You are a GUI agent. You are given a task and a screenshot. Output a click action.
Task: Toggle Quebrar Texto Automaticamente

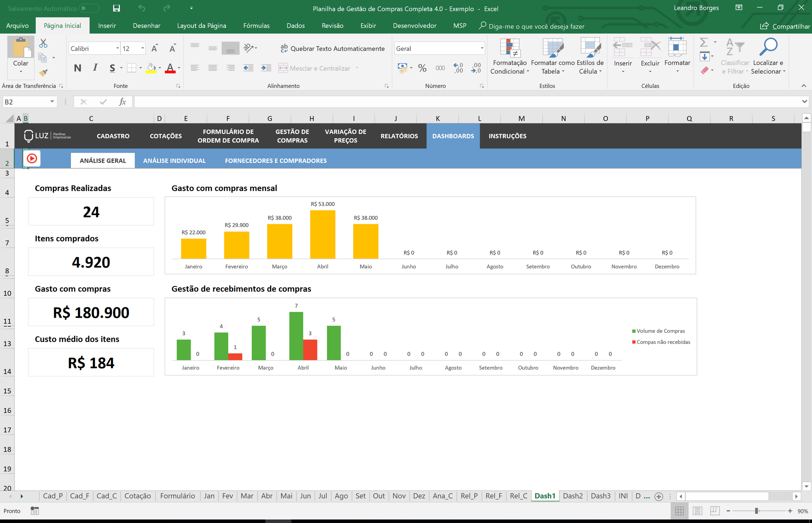333,49
